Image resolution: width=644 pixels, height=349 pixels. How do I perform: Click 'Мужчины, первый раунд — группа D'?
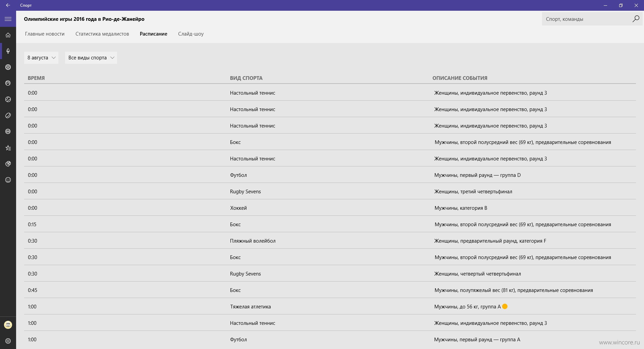478,175
